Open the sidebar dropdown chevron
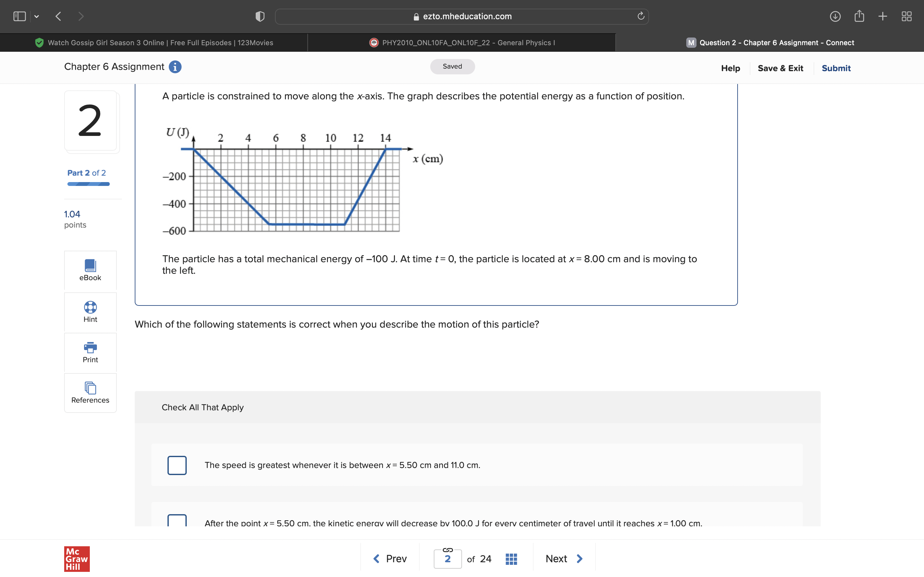Viewport: 924px width, 577px height. click(x=37, y=16)
